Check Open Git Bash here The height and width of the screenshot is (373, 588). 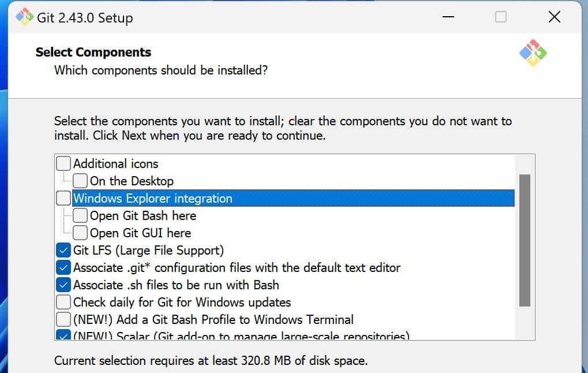tap(80, 215)
